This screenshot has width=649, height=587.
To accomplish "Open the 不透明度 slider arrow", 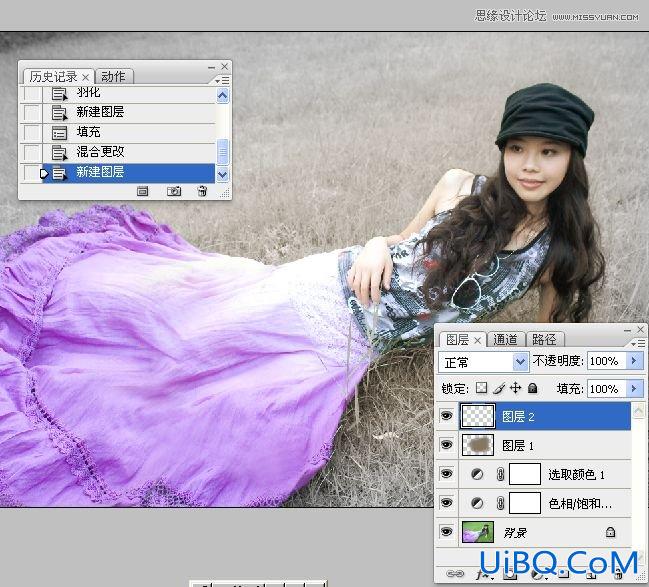I will (635, 361).
